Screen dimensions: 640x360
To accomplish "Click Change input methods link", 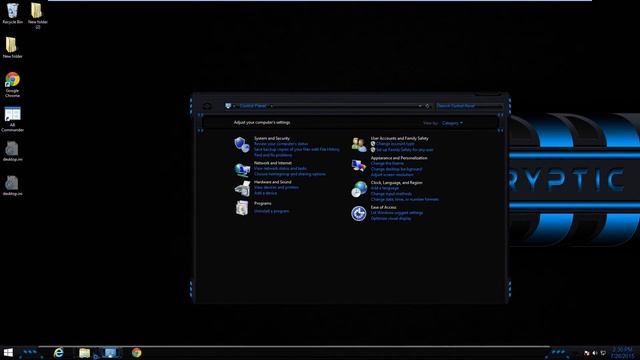I will [x=391, y=194].
